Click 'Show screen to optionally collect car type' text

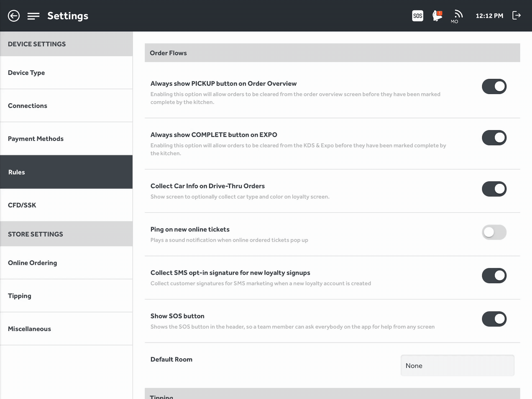pos(240,197)
